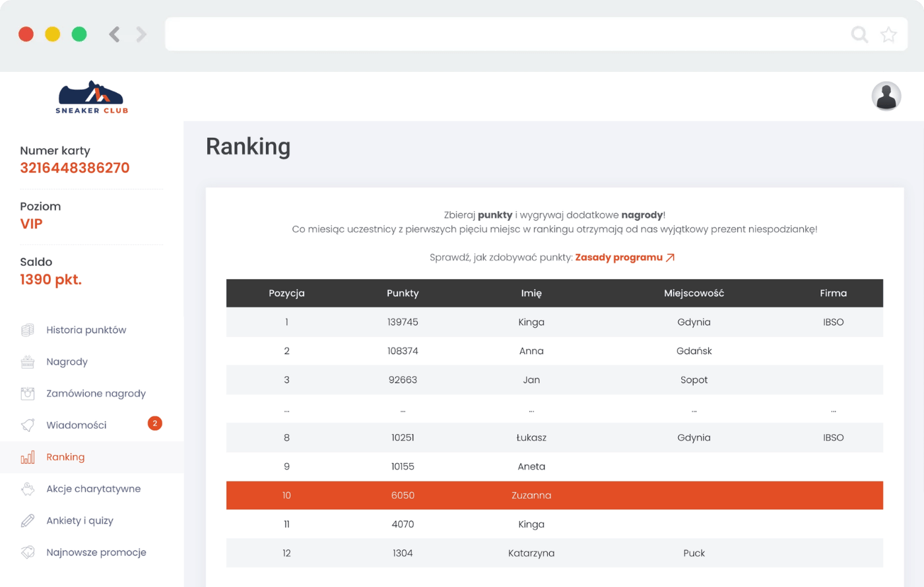Click the 1304 points cell
924x587 pixels.
tap(403, 553)
